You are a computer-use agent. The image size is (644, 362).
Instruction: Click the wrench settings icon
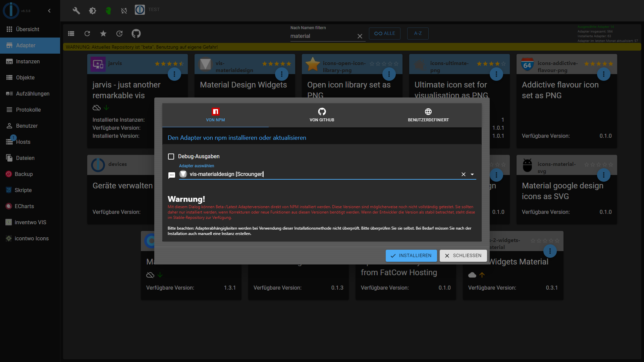tap(76, 11)
